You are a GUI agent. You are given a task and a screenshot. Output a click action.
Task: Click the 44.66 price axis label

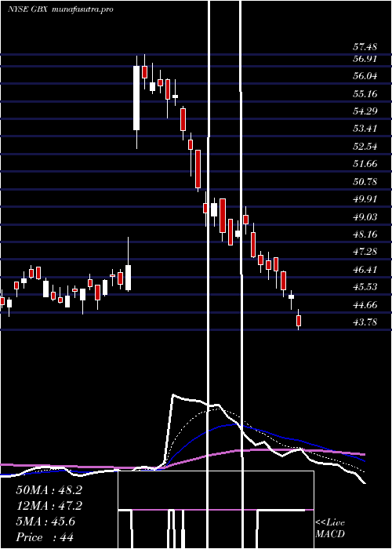tap(365, 304)
